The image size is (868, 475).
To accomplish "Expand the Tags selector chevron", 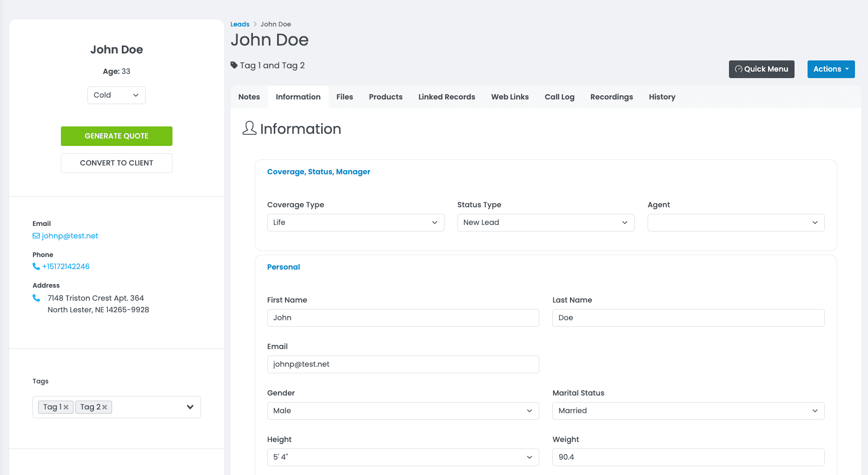I will pos(190,407).
